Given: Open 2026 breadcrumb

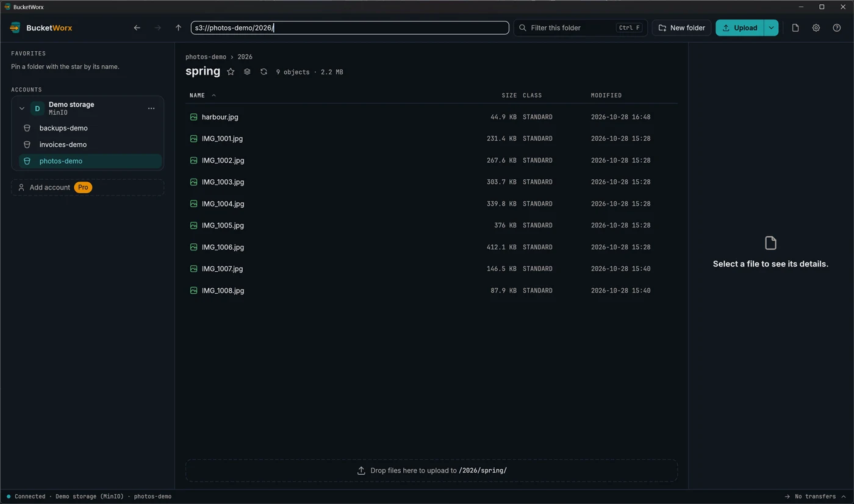Looking at the screenshot, I should coord(245,57).
